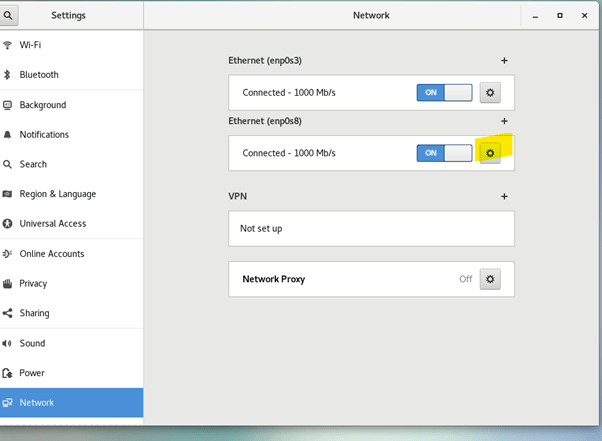Viewport: 602px width, 441px height.
Task: Click the Sharing icon in sidebar
Action: pos(8,313)
